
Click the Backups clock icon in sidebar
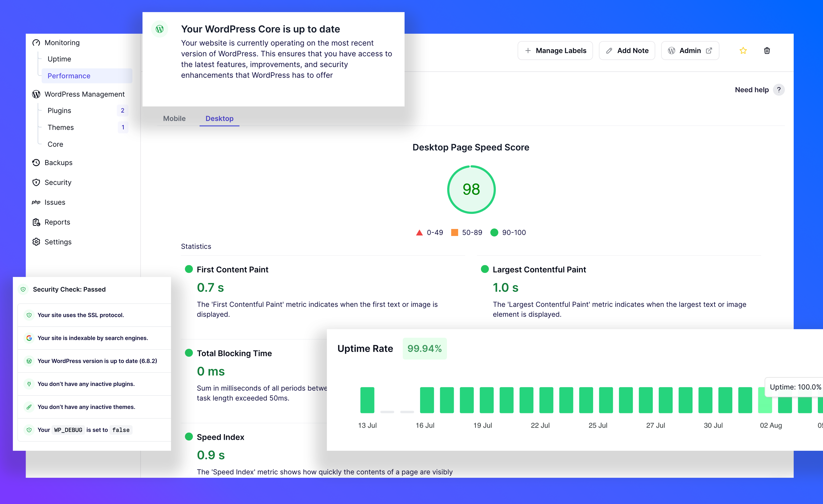tap(36, 162)
